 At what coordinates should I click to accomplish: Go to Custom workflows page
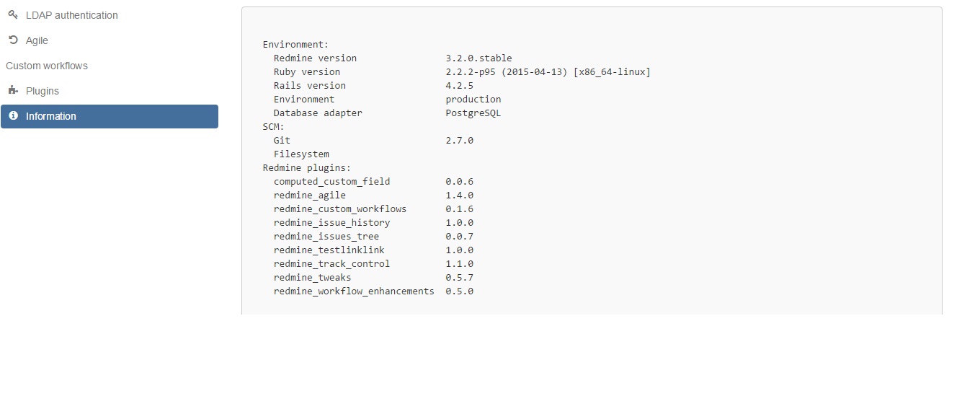click(47, 66)
